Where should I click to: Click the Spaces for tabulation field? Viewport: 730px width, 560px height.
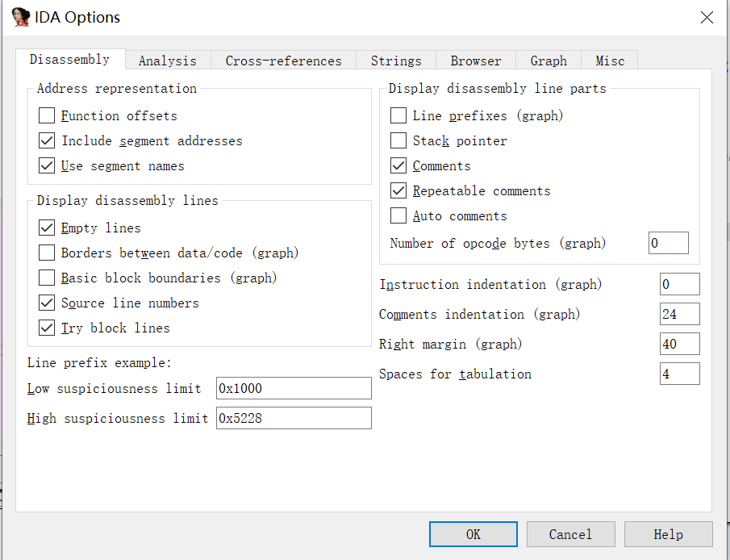(x=680, y=374)
